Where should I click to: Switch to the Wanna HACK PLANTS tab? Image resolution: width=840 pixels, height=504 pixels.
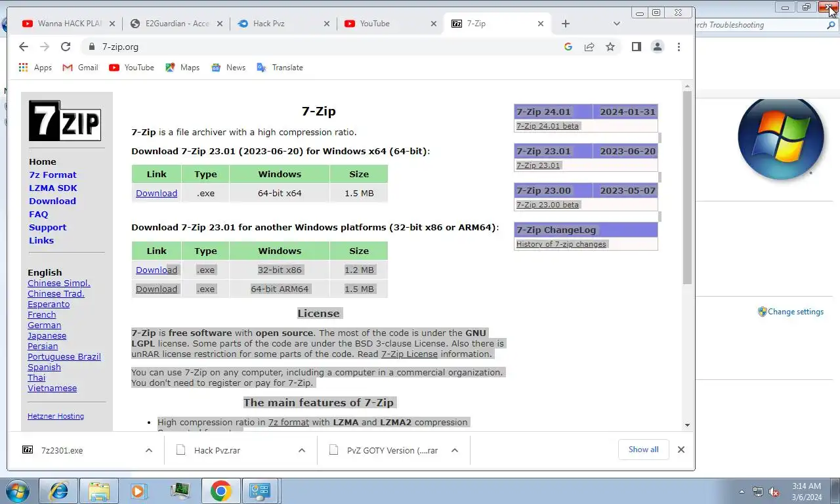point(68,24)
